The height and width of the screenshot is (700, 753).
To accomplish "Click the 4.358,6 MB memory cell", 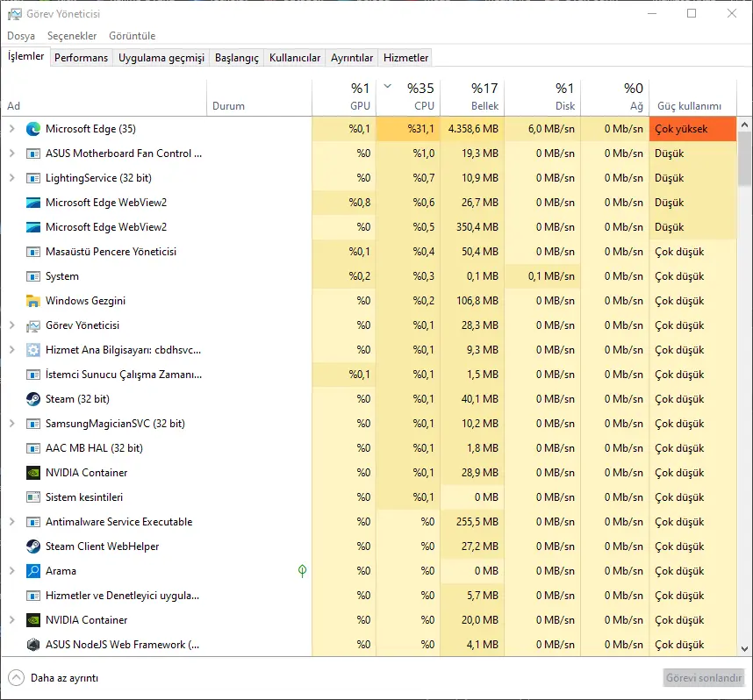I will point(472,129).
